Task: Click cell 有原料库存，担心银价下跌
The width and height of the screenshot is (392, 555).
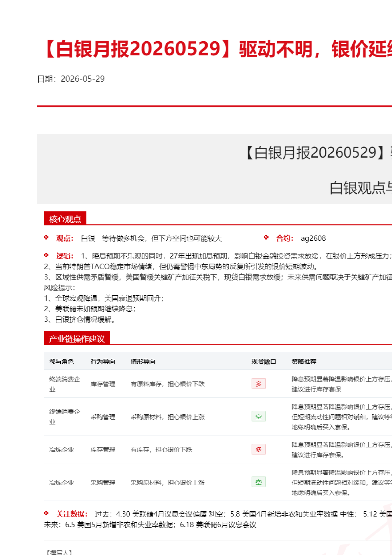Action: coord(168,384)
